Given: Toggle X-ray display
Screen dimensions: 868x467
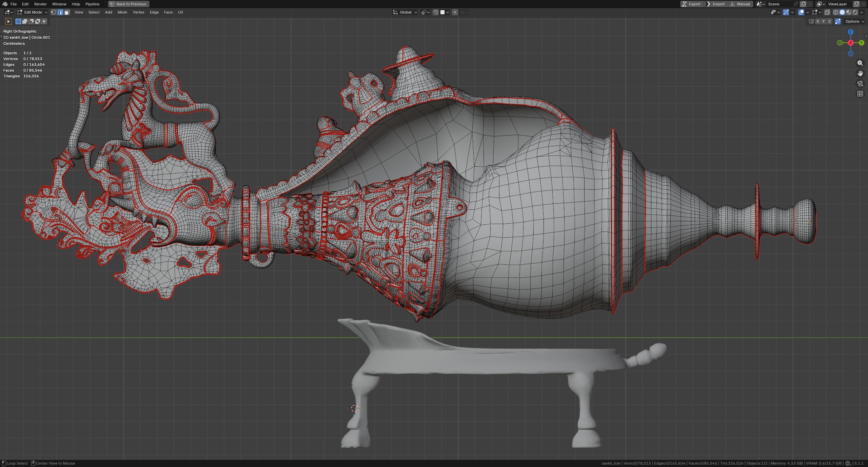Looking at the screenshot, I should (827, 12).
